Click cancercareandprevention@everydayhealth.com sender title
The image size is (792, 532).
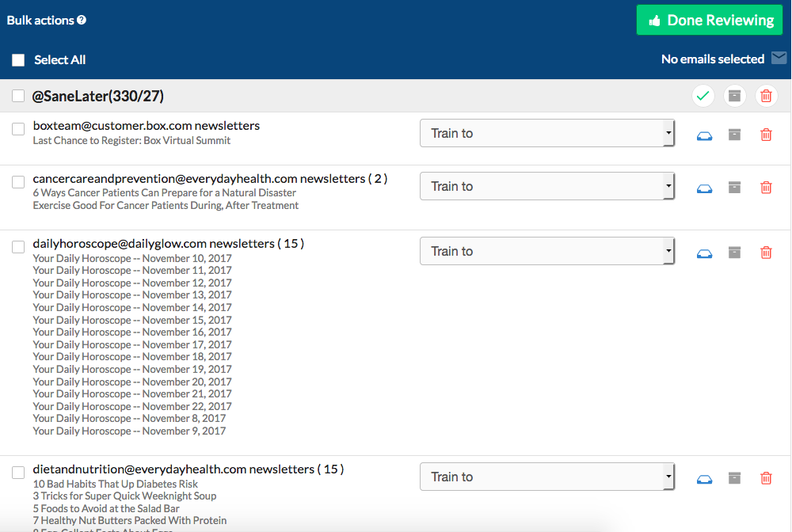tap(210, 179)
